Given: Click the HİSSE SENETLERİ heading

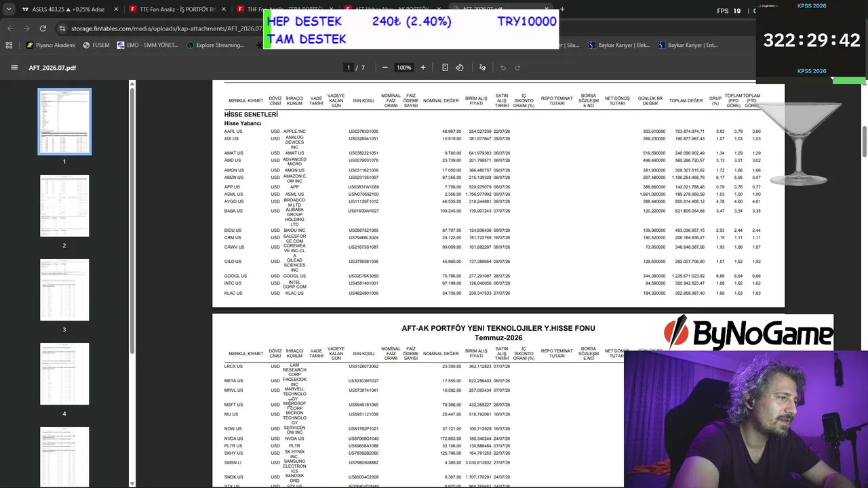Looking at the screenshot, I should click(x=251, y=115).
